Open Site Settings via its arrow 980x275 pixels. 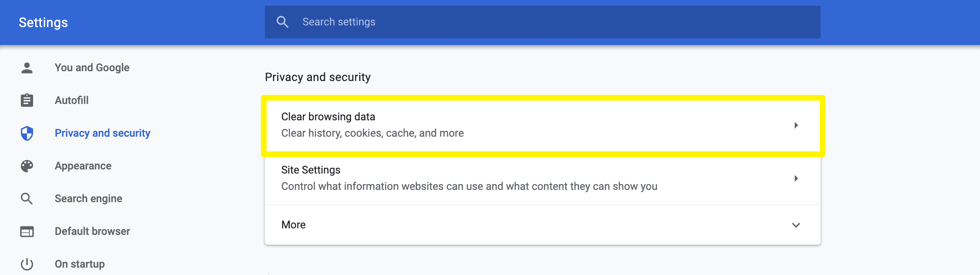[795, 178]
